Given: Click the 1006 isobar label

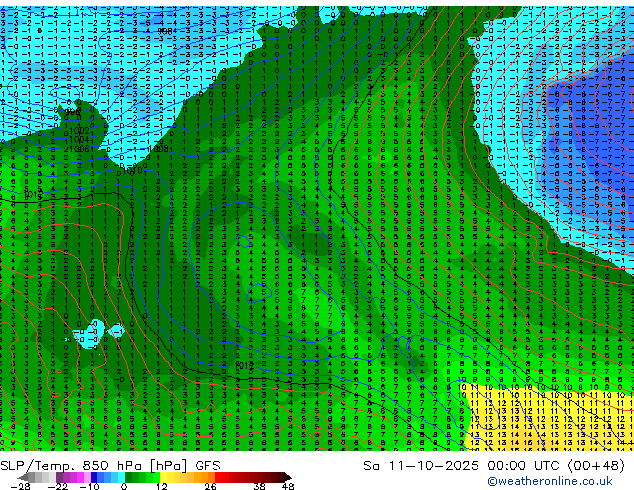Looking at the screenshot, I should coord(80,149).
